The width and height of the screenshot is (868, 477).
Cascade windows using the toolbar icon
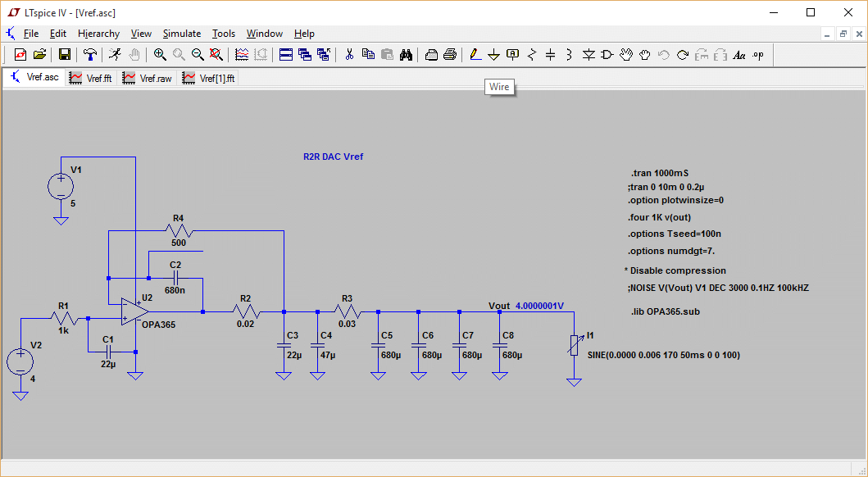[x=304, y=55]
